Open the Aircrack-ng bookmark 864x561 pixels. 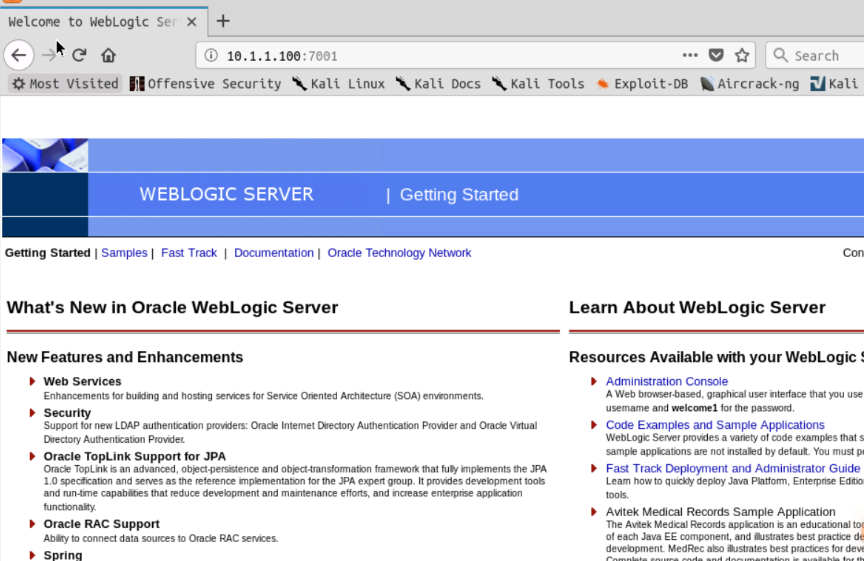(x=750, y=84)
